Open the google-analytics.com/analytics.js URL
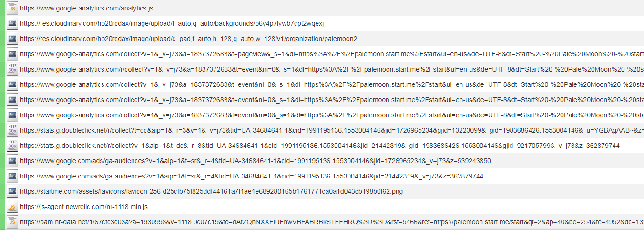 (87, 8)
